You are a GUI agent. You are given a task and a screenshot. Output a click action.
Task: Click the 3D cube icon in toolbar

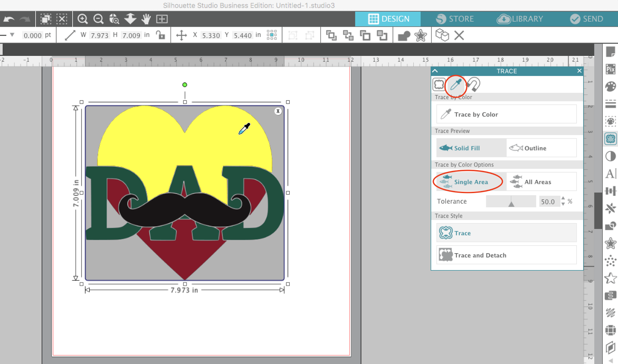(442, 35)
